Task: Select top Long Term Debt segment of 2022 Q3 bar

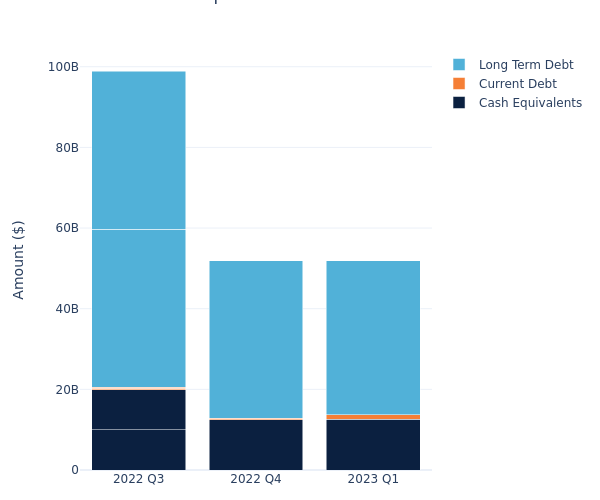Action: tap(139, 150)
